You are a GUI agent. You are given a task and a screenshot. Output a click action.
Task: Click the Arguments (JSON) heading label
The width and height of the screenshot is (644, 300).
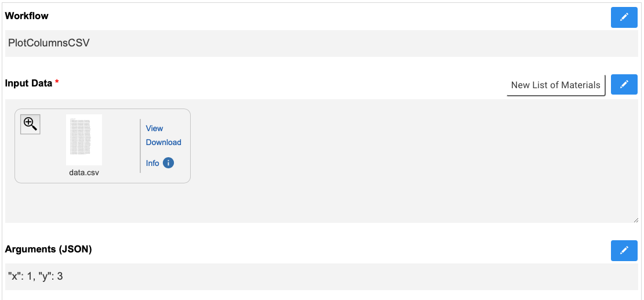coord(48,249)
